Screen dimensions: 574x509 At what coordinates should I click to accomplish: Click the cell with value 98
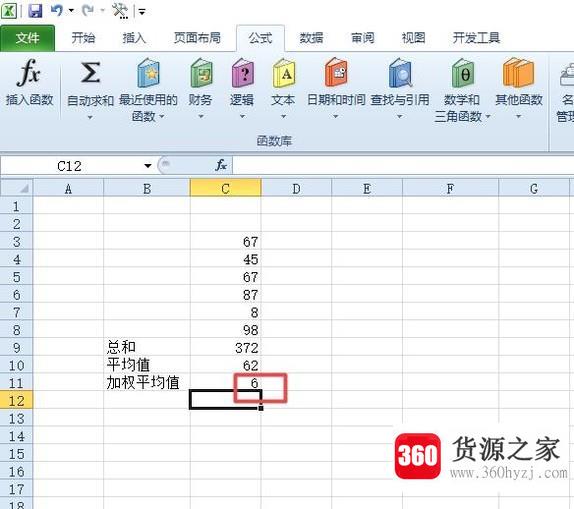pyautogui.click(x=226, y=330)
